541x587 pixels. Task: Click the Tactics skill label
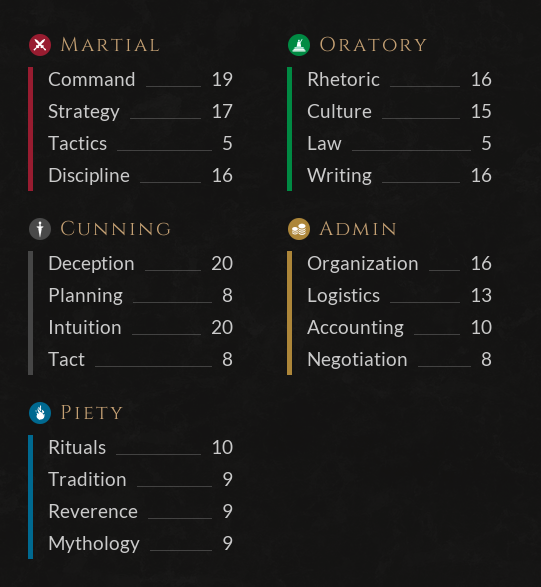pyautogui.click(x=77, y=143)
